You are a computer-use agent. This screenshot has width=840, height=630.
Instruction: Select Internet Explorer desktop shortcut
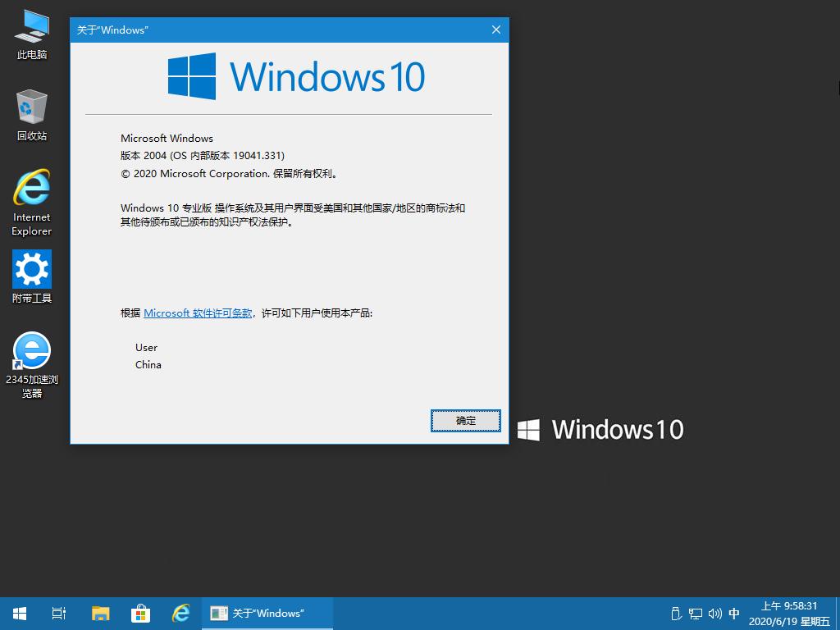[x=32, y=203]
